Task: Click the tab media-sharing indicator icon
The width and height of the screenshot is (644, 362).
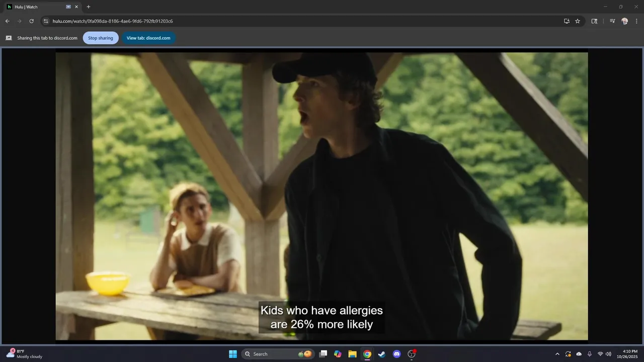Action: [x=68, y=7]
